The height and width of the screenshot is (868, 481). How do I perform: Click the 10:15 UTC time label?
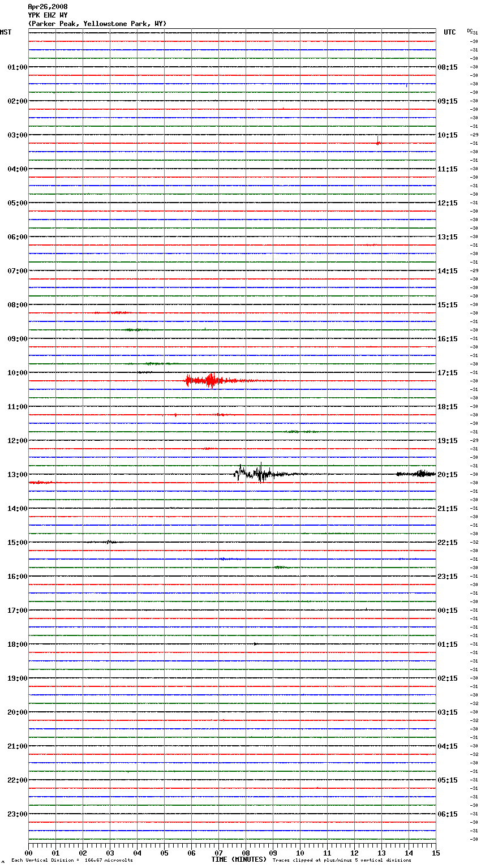click(448, 135)
